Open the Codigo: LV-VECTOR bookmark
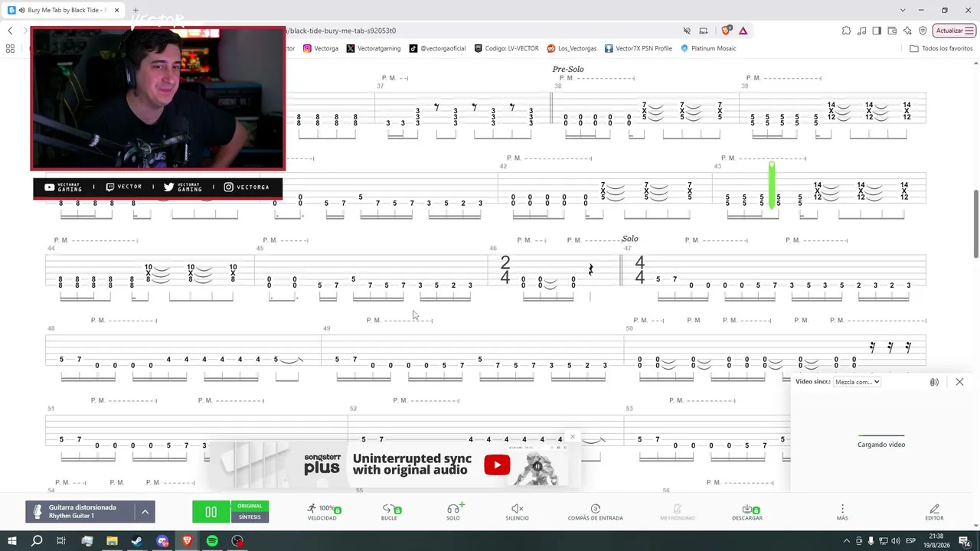Screen dimensions: 980x551 [x=507, y=48]
